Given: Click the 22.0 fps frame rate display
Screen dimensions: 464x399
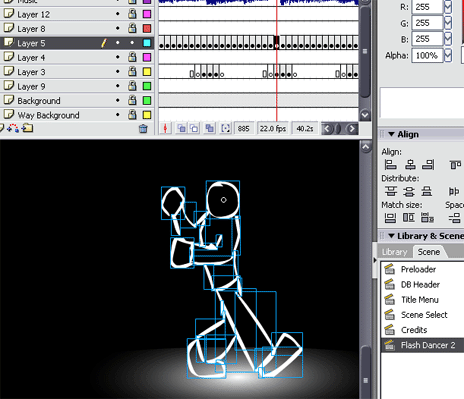Looking at the screenshot, I should 273,129.
